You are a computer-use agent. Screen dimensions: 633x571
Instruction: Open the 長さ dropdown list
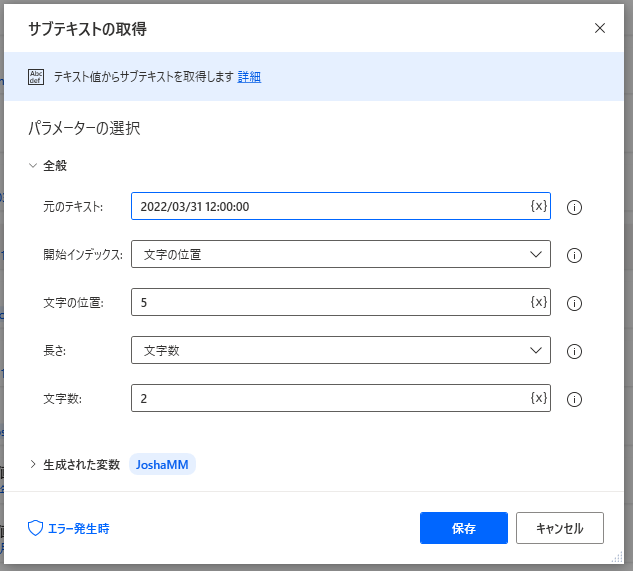tap(340, 351)
